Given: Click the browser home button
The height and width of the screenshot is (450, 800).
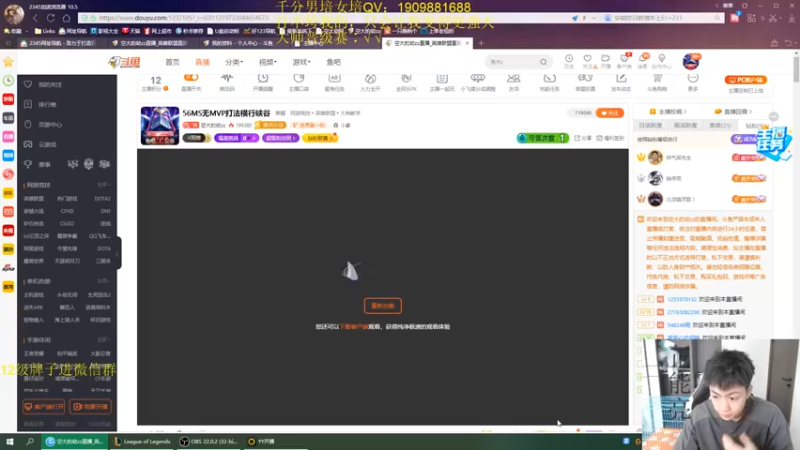Looking at the screenshot, I should (x=66, y=18).
